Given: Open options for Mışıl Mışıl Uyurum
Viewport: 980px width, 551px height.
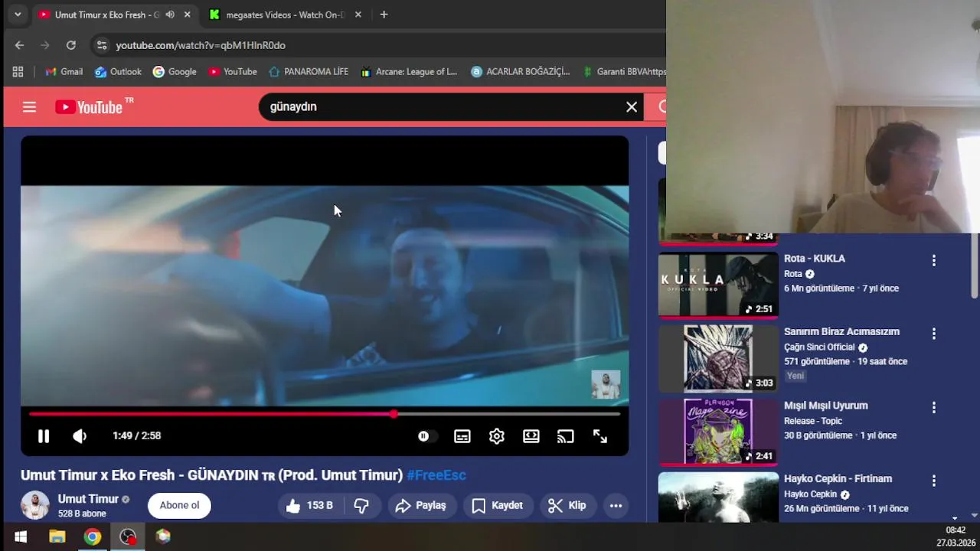Looking at the screenshot, I should tap(933, 407).
